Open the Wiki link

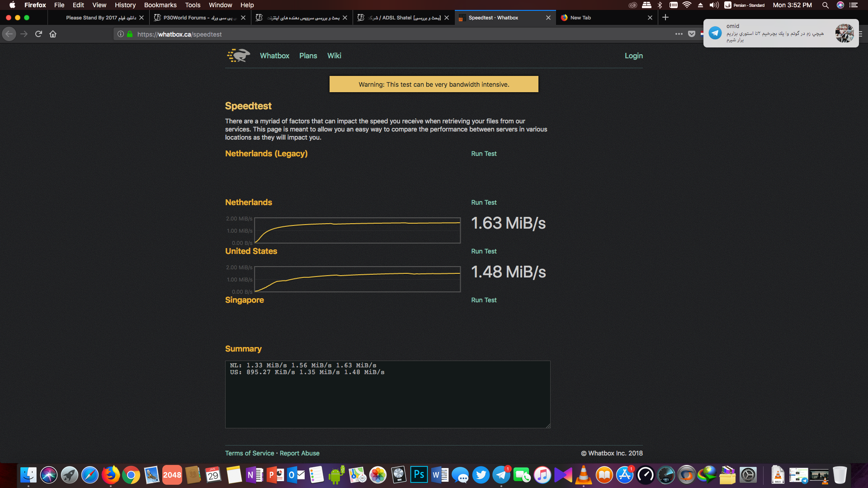[334, 56]
